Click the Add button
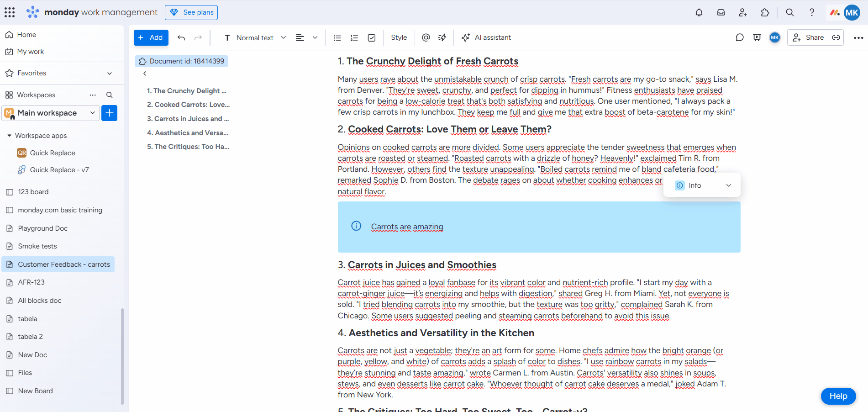The height and width of the screenshot is (412, 868). tap(151, 37)
